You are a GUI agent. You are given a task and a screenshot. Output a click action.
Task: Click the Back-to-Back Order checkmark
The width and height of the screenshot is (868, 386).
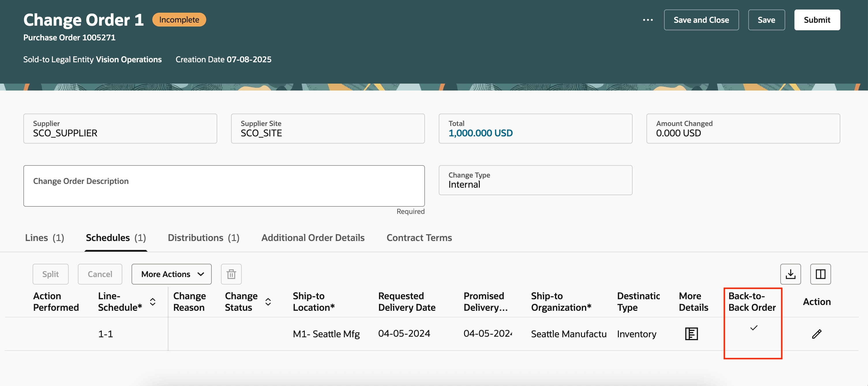[754, 328]
